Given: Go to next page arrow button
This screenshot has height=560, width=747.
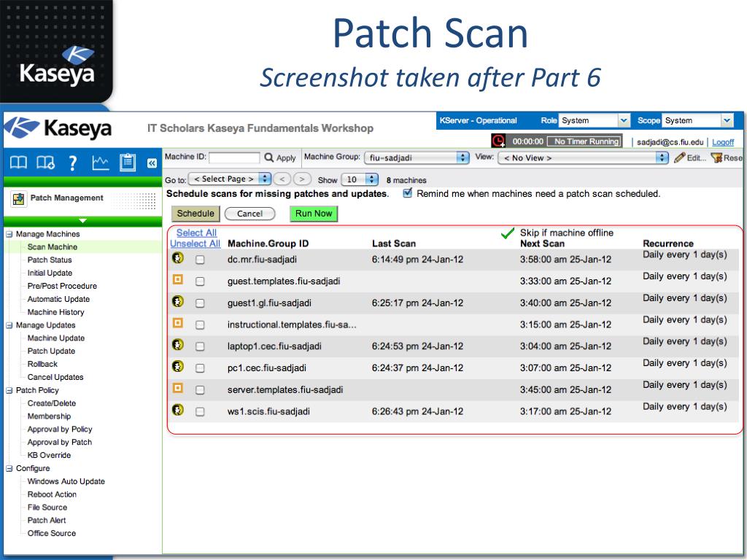Looking at the screenshot, I should tap(302, 179).
